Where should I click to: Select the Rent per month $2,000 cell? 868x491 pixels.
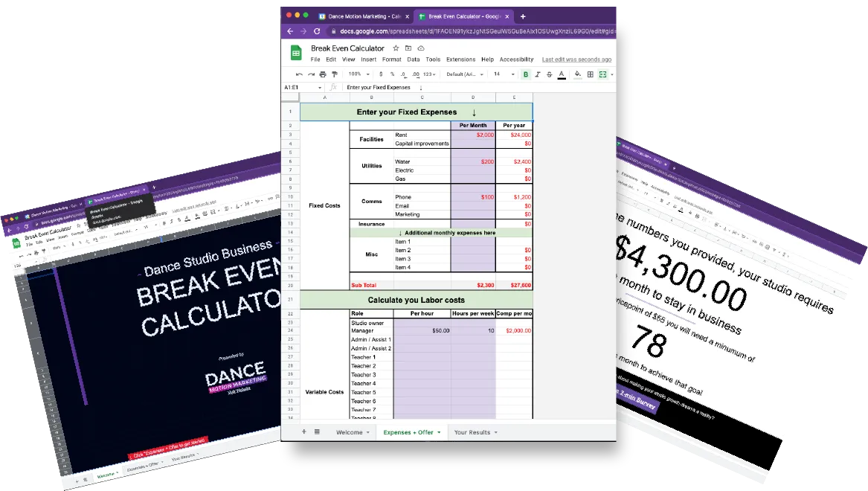[x=473, y=135]
